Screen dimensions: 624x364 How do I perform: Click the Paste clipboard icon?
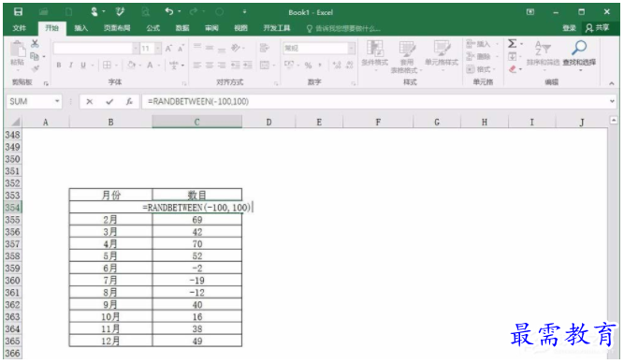coord(17,50)
